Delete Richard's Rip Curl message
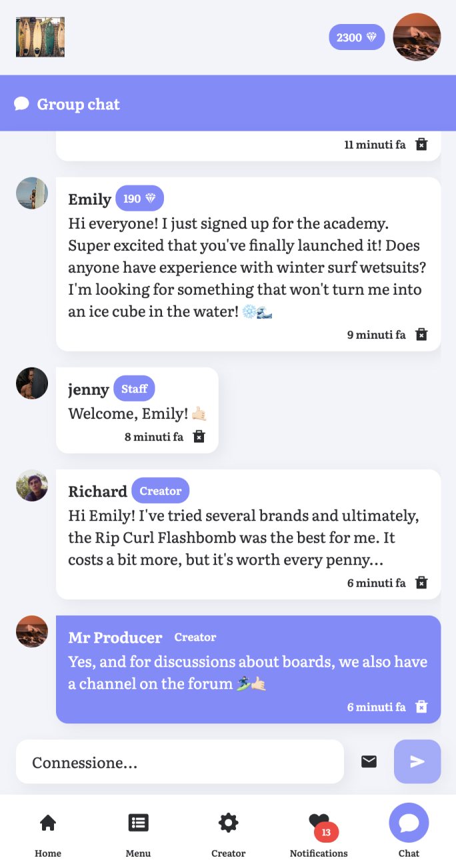 pyautogui.click(x=421, y=582)
